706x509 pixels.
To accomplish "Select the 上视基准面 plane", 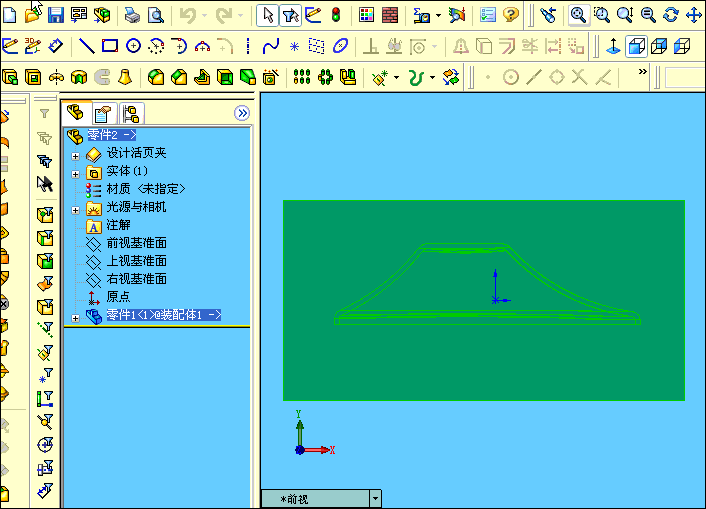I will [136, 261].
